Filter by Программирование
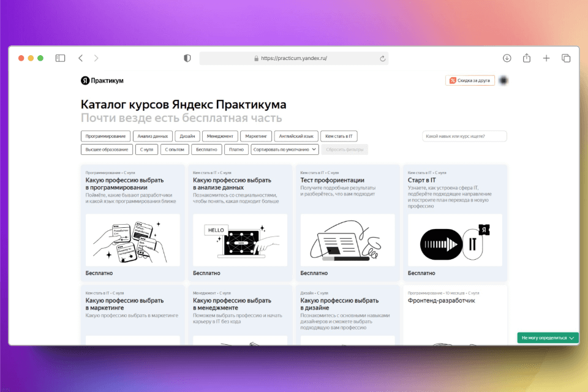588x392 pixels. (x=105, y=136)
